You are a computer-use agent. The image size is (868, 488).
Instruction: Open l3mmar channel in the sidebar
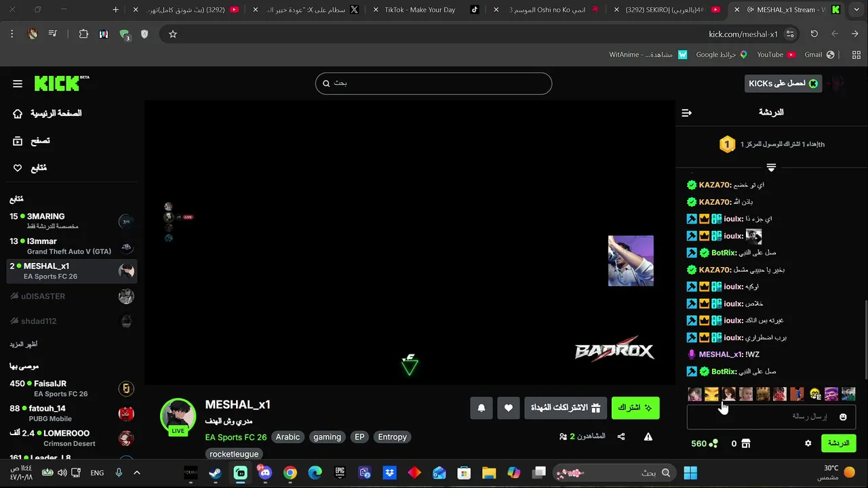click(x=71, y=246)
